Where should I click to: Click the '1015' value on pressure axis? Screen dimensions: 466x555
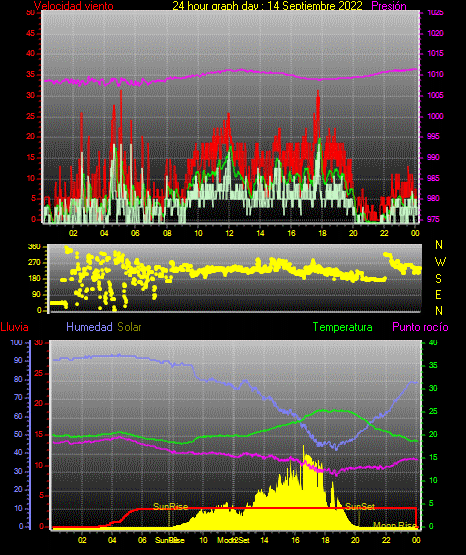435,53
